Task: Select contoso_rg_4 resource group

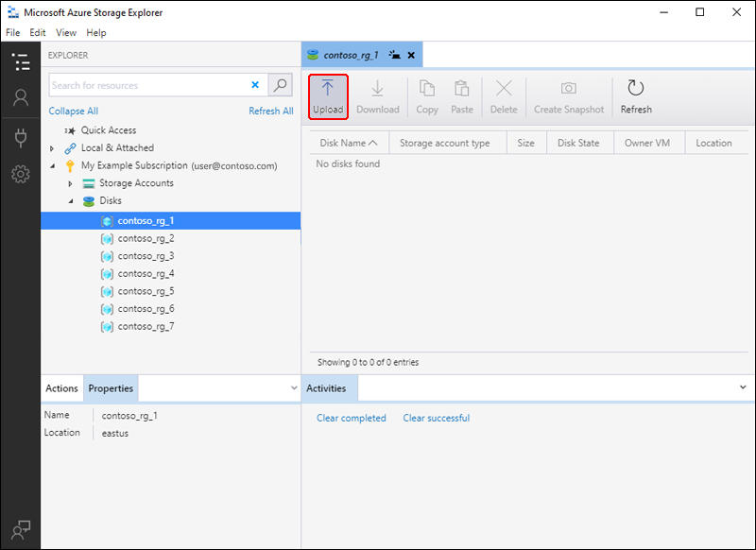Action: 146,274
